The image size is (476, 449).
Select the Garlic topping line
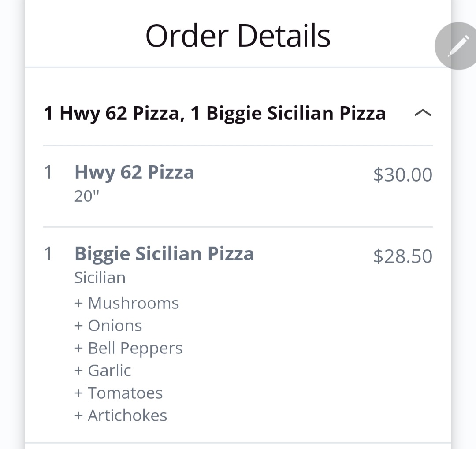tap(103, 371)
